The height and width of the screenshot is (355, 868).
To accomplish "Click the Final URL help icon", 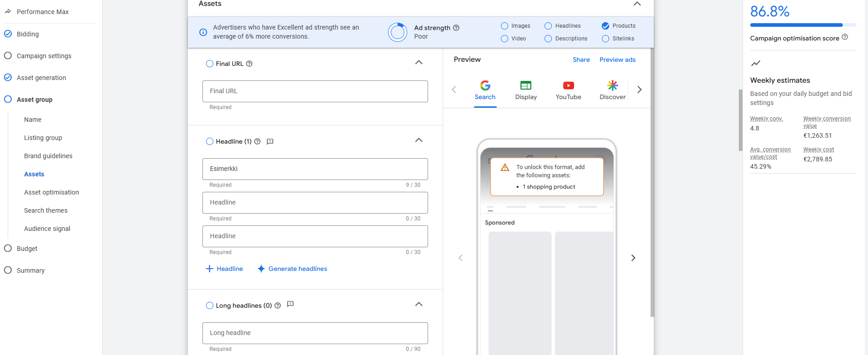I will coord(249,64).
